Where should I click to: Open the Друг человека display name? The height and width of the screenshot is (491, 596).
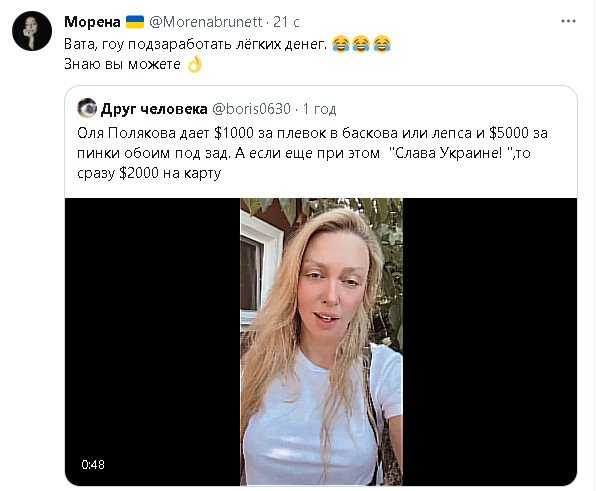click(x=154, y=109)
